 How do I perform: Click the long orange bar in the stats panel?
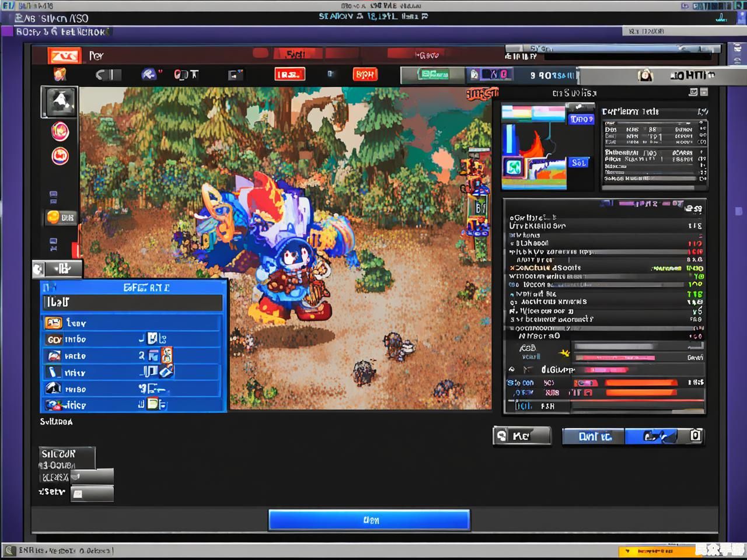[x=641, y=383]
